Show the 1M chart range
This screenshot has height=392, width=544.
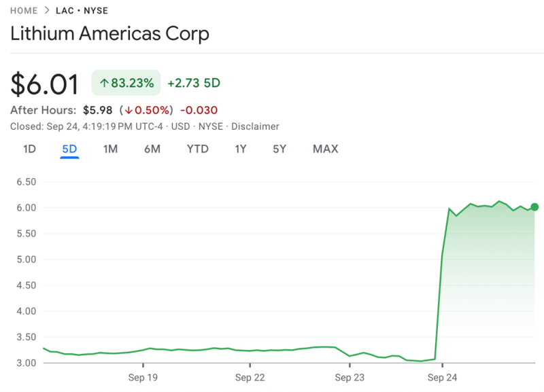(110, 149)
